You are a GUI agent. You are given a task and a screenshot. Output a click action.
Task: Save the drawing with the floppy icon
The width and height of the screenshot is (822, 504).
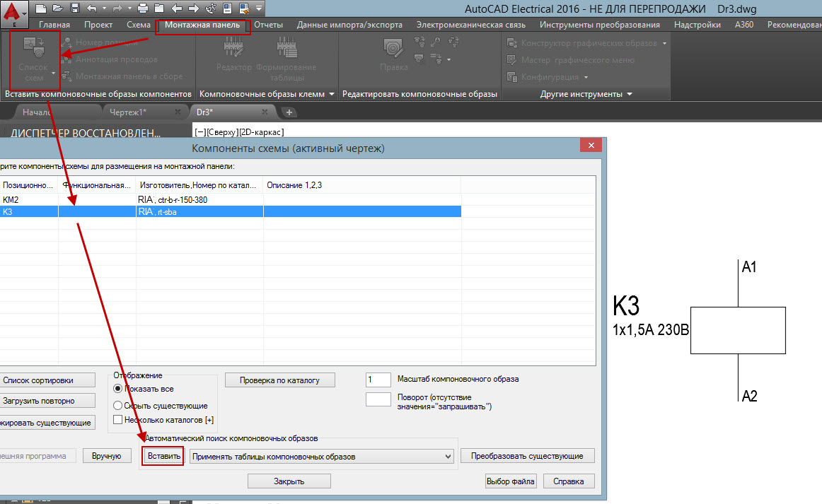[74, 8]
